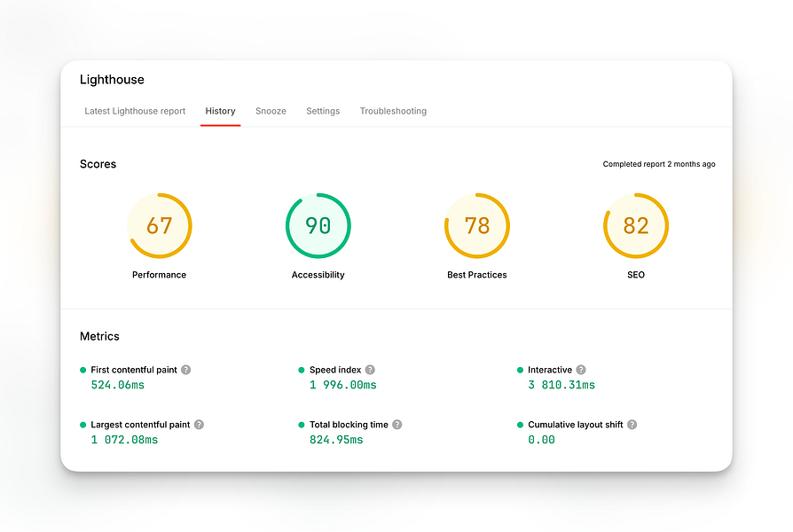Viewport: 793px width, 532px height.
Task: Click the Scores section heading
Action: 98,164
